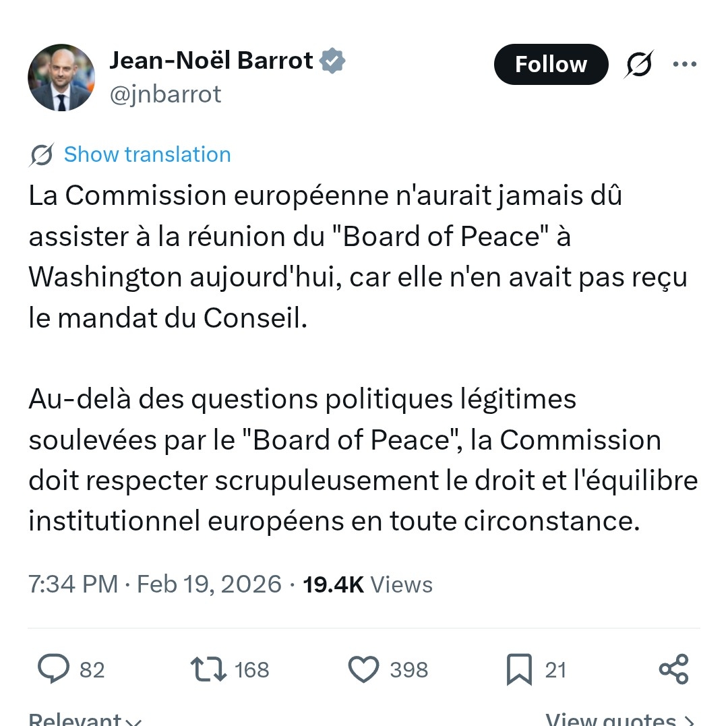Screen dimensions: 728x726
Task: Click the 7:34 PM Feb 19, 2026 timestamp
Action: tap(155, 584)
